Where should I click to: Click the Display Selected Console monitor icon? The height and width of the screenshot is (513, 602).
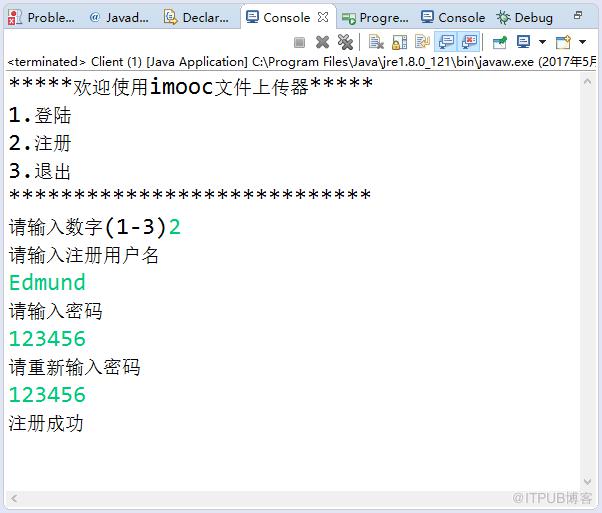point(523,42)
